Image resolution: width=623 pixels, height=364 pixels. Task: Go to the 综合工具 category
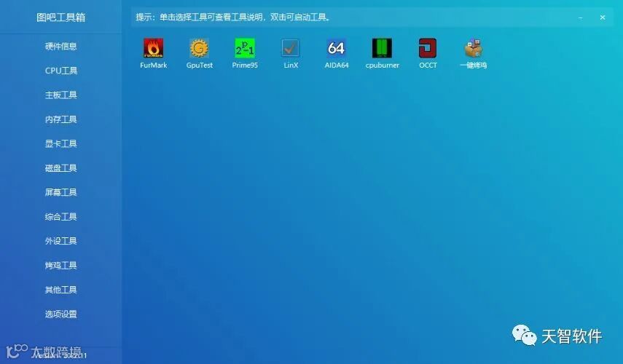[60, 217]
